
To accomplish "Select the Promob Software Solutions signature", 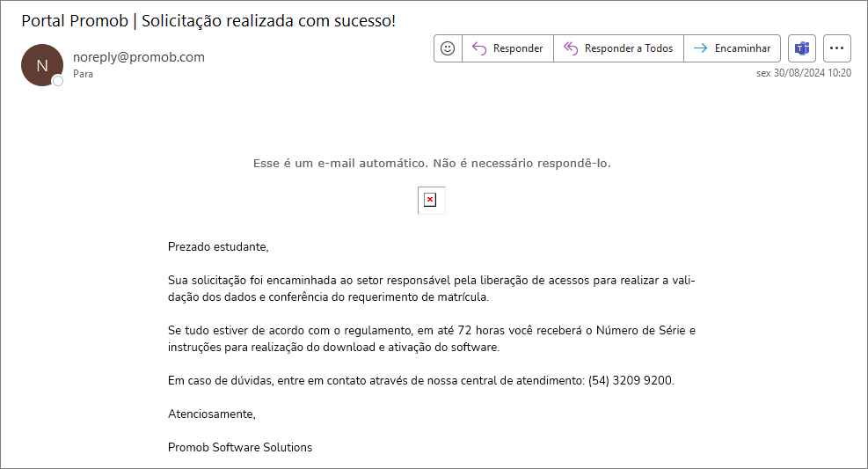I will pos(240,447).
